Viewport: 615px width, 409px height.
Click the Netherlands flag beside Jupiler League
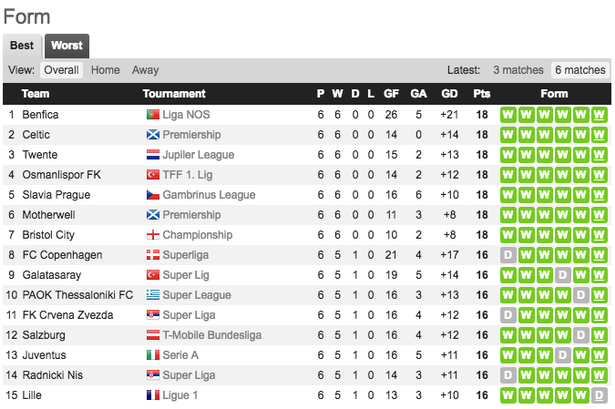click(153, 155)
